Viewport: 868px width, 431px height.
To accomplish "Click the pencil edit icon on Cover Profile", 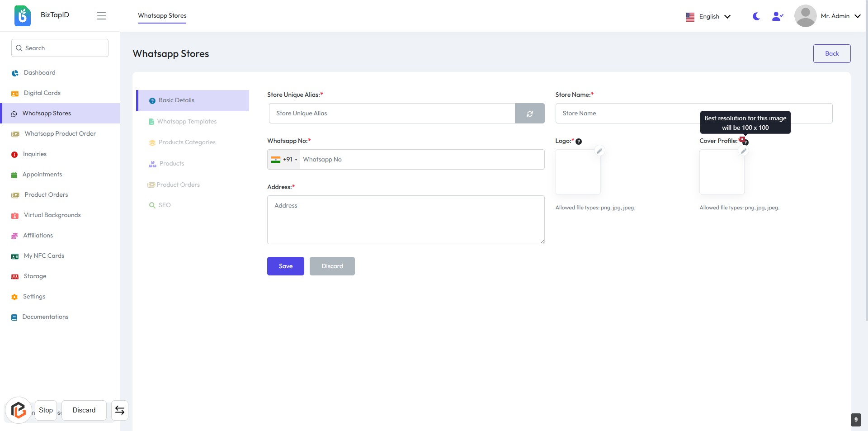I will pos(743,151).
